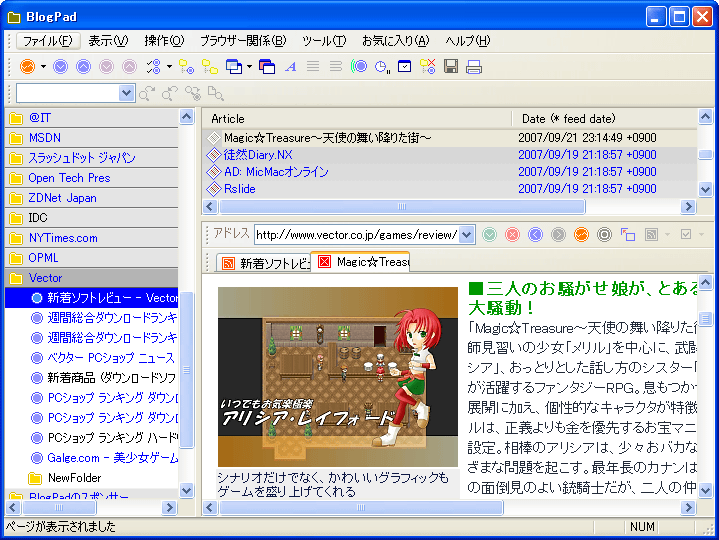Image resolution: width=719 pixels, height=540 pixels.
Task: Click the address URL field
Action: [357, 235]
